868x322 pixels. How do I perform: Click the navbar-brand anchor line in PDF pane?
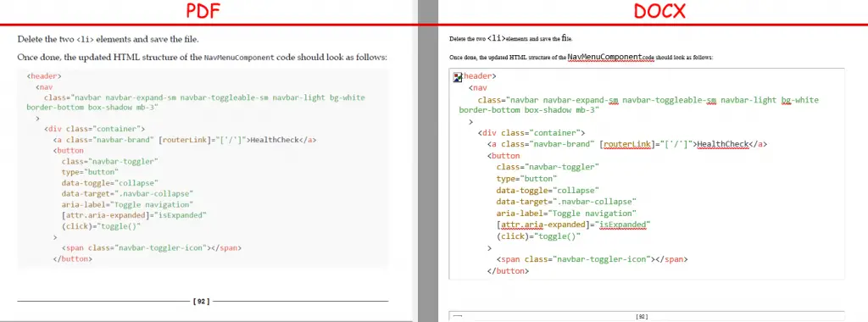[x=184, y=140]
